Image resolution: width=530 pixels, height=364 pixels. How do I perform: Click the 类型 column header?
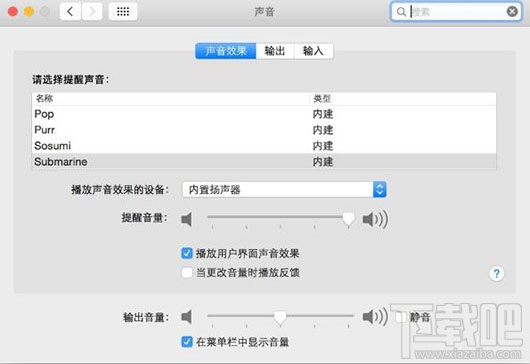click(403, 98)
